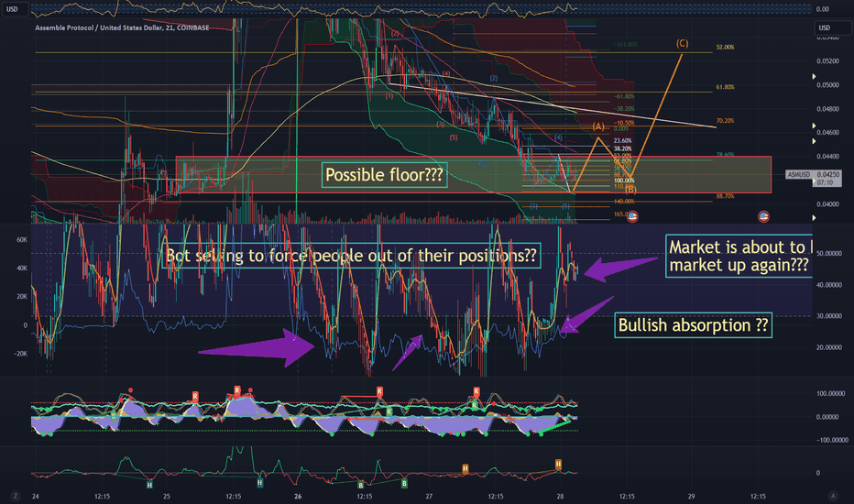Image resolution: width=854 pixels, height=504 pixels.
Task: Click 0.04000 on the price scale
Action: coord(827,204)
